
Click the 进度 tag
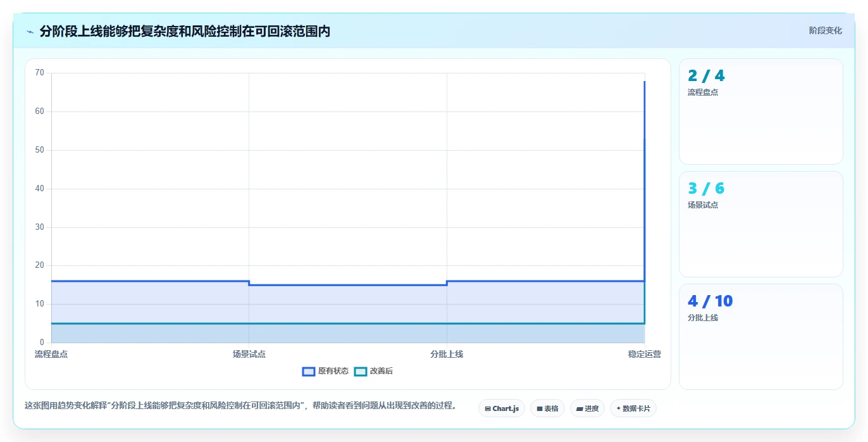pos(587,408)
